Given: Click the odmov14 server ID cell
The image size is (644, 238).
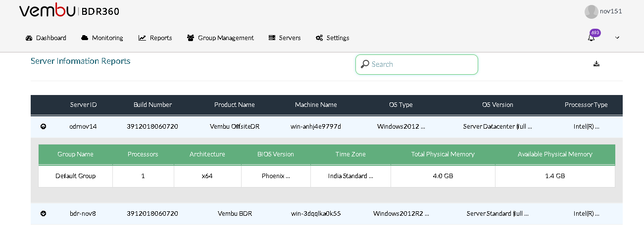Looking at the screenshot, I should coord(83,127).
